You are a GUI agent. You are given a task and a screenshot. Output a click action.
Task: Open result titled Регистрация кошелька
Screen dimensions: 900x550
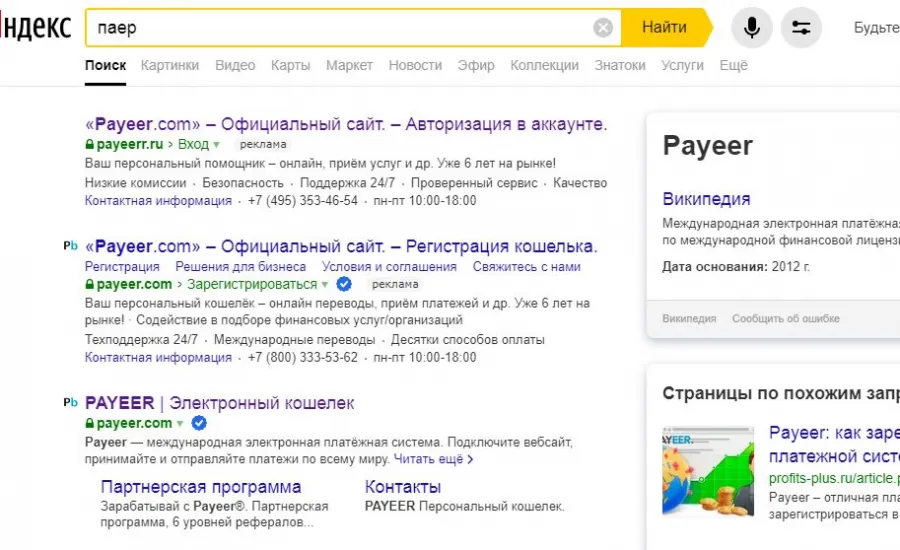point(341,246)
